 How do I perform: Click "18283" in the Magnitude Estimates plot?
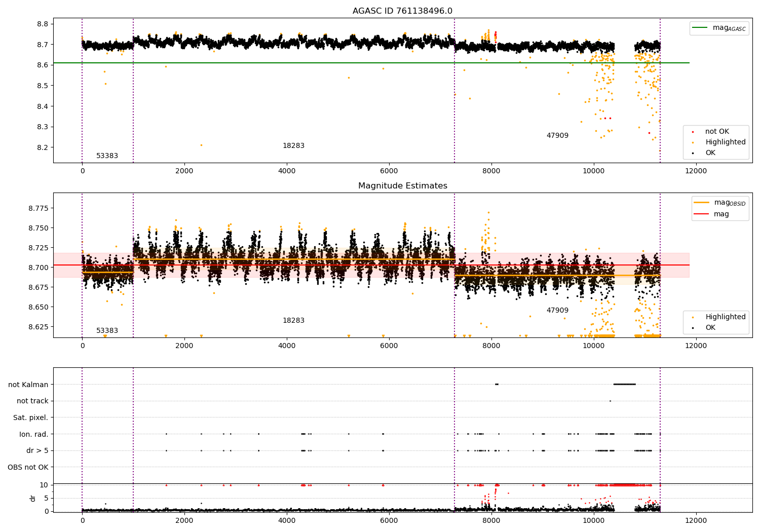[293, 321]
